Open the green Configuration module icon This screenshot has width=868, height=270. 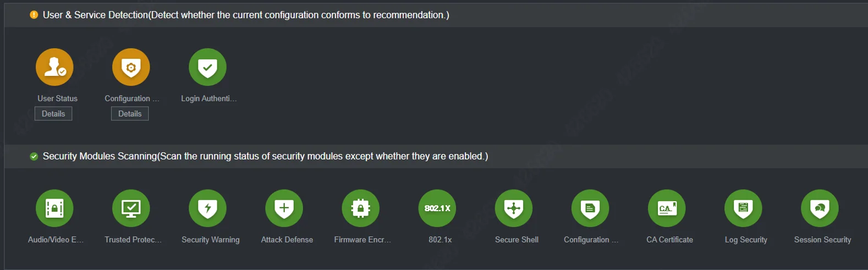click(x=590, y=208)
